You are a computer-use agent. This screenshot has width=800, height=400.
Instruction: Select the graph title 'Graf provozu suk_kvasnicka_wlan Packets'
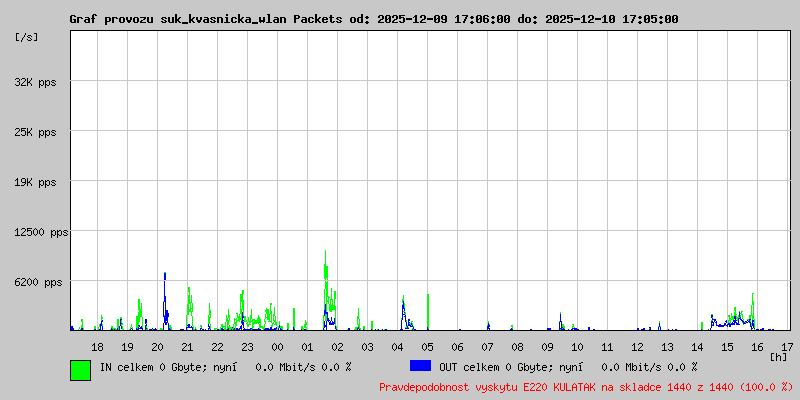(206, 19)
